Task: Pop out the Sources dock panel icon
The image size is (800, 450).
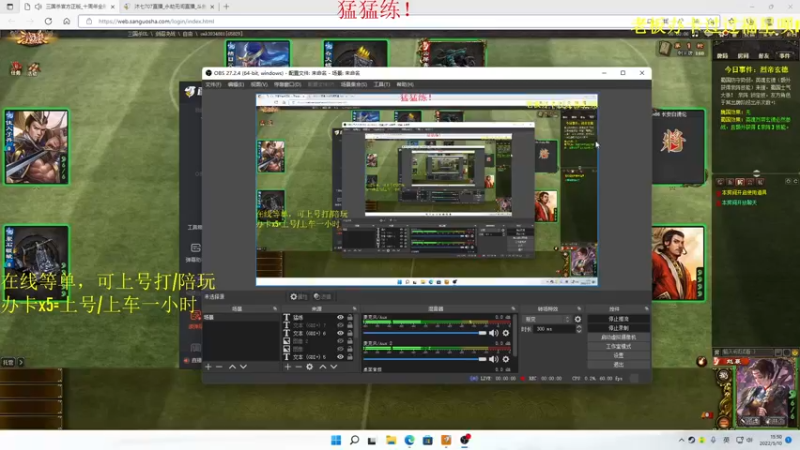Action: point(354,309)
